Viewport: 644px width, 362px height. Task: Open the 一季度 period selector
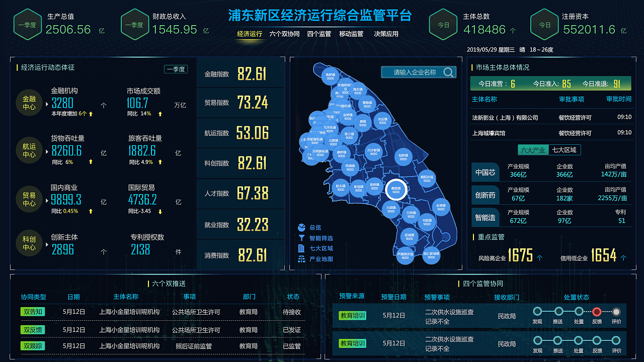[176, 69]
